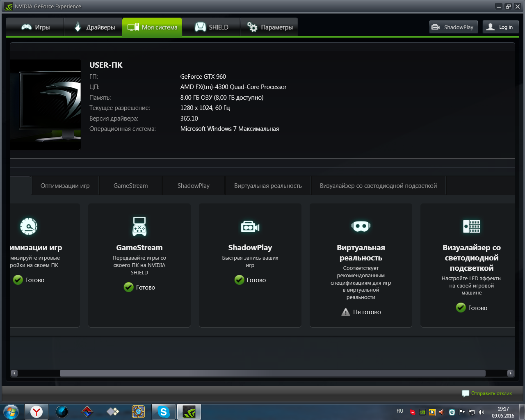This screenshot has height=420, width=525.
Task: Click the NVIDIA monitor thumbnail image
Action: pos(46,105)
